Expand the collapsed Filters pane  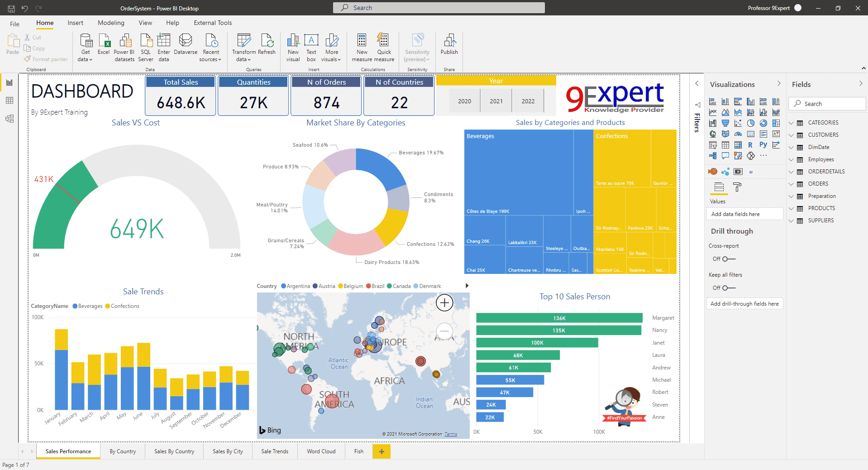(x=696, y=83)
